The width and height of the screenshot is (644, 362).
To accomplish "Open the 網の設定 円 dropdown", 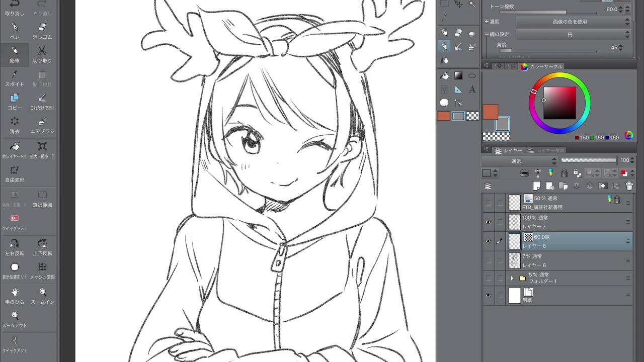I will click(573, 34).
